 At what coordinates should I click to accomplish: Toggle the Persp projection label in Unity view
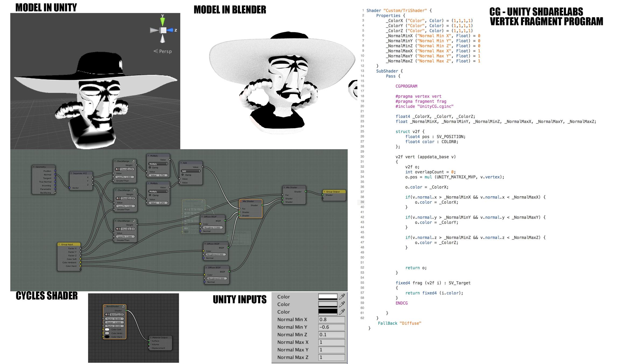click(163, 51)
